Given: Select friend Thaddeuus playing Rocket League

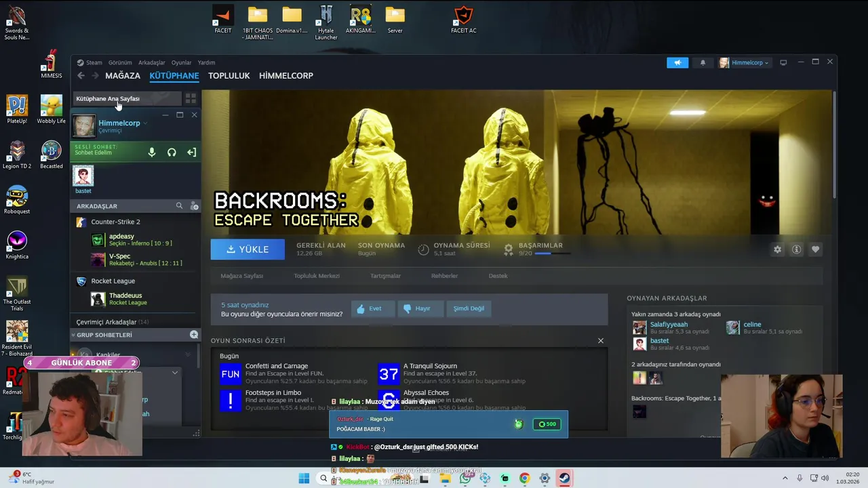Looking at the screenshot, I should click(136, 299).
